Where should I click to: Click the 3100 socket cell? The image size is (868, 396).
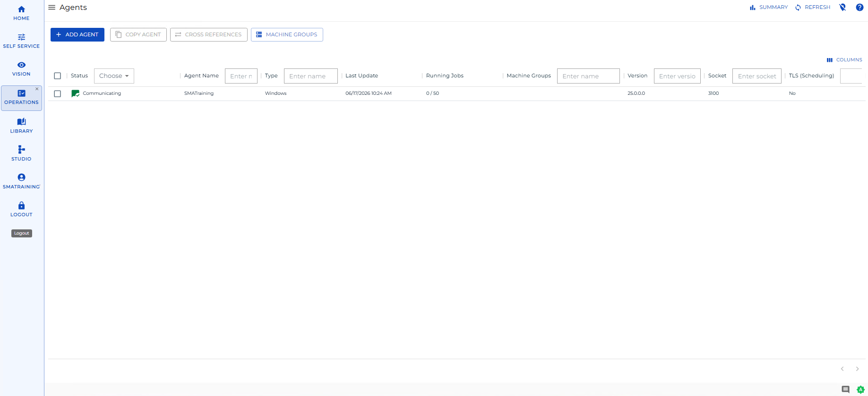coord(713,93)
